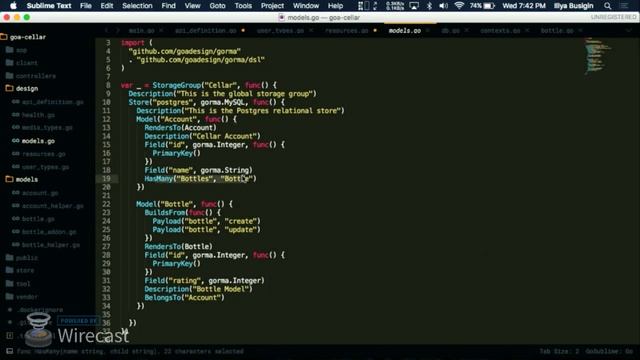
Task: Switch to the main.go tab
Action: (x=141, y=31)
